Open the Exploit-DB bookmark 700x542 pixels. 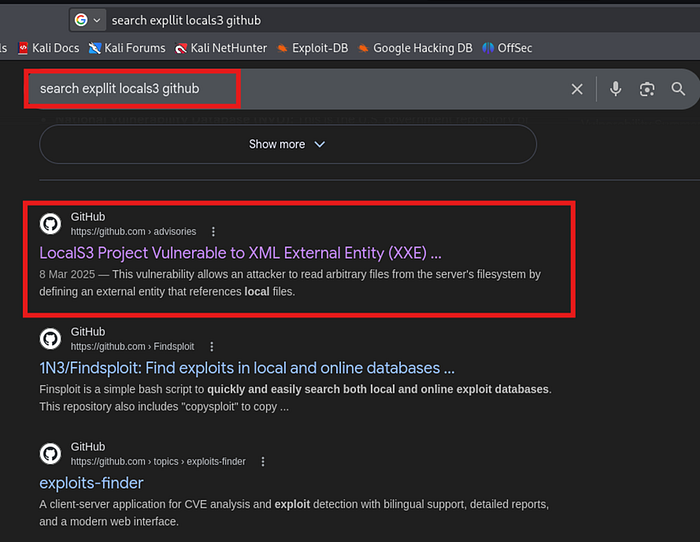[x=312, y=48]
